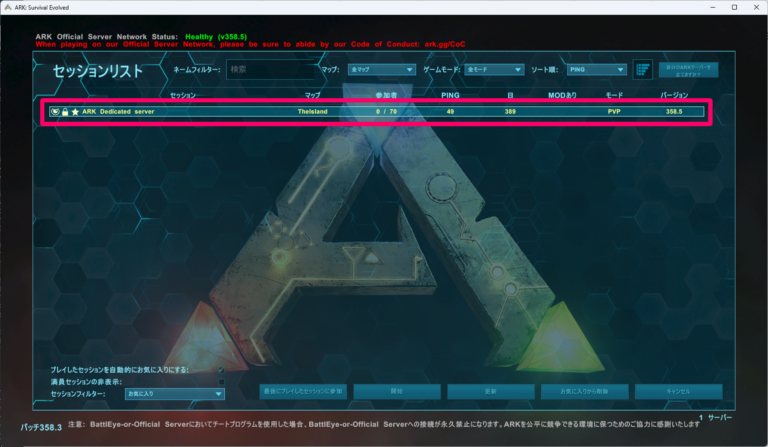
Task: Click the day value 389
Action: pos(510,112)
